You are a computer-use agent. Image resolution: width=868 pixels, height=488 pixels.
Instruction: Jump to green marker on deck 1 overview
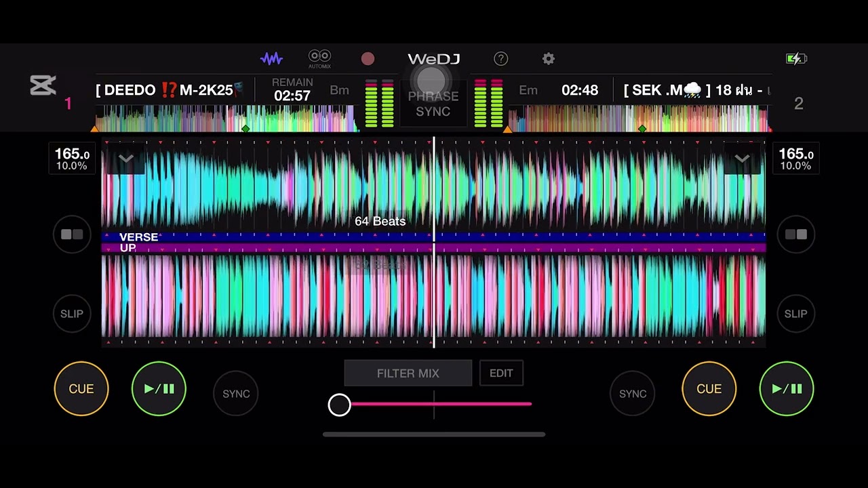point(245,128)
